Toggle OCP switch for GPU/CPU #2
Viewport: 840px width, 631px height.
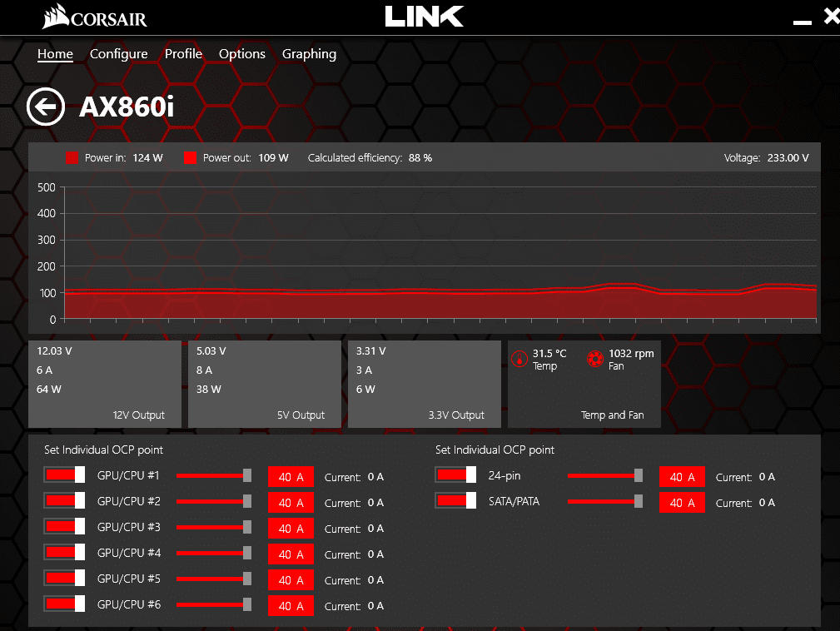pos(64,500)
